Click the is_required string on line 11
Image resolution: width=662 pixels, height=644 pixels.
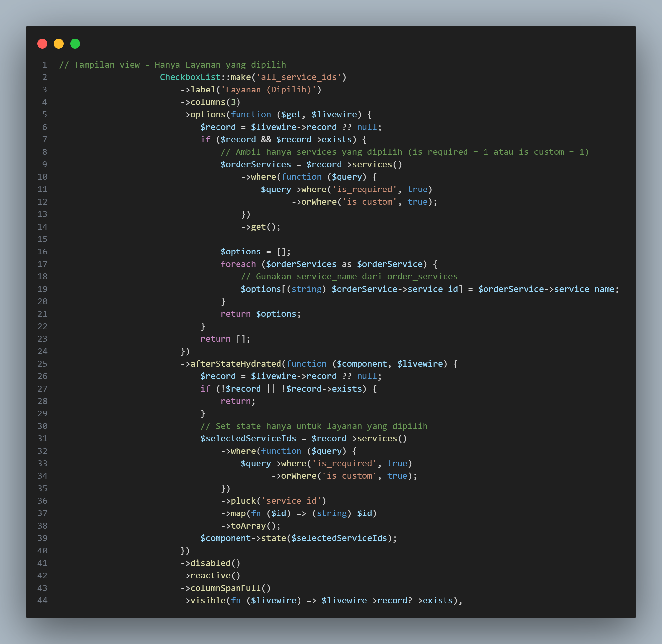point(365,189)
